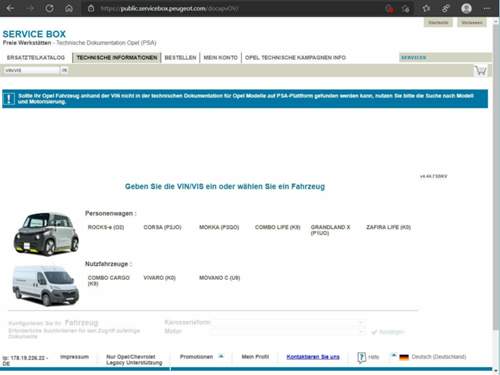Go back with the browser back arrow
Viewport: 500px width, 375px height.
point(10,8)
